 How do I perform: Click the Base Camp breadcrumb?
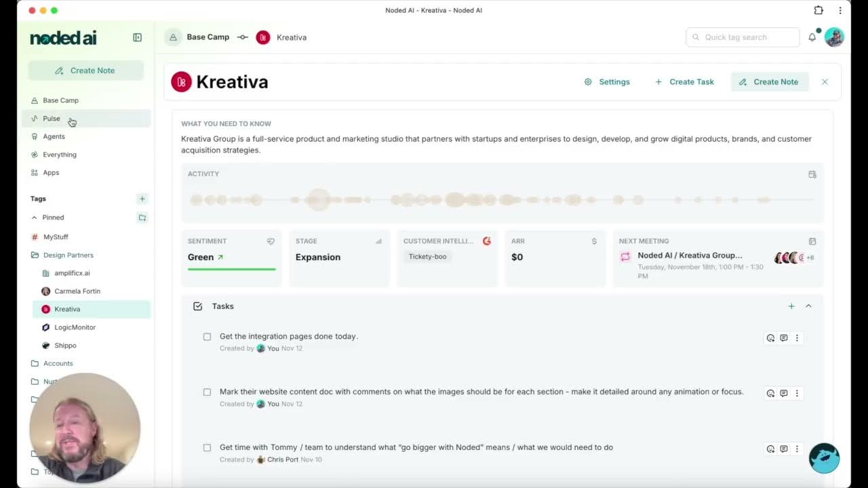point(208,37)
